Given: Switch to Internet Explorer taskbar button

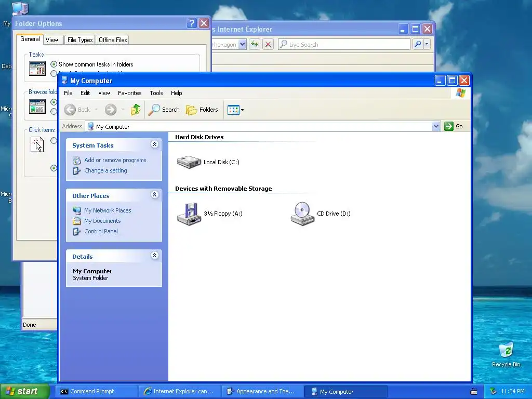Looking at the screenshot, I should coord(180,392).
